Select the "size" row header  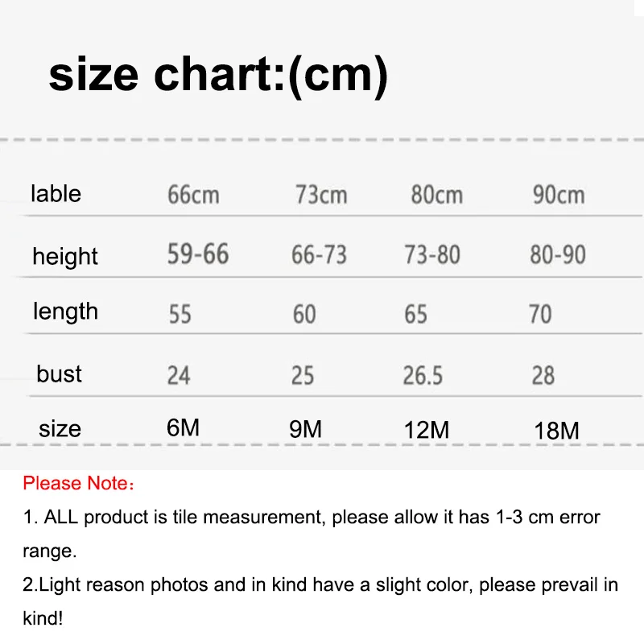(x=60, y=428)
